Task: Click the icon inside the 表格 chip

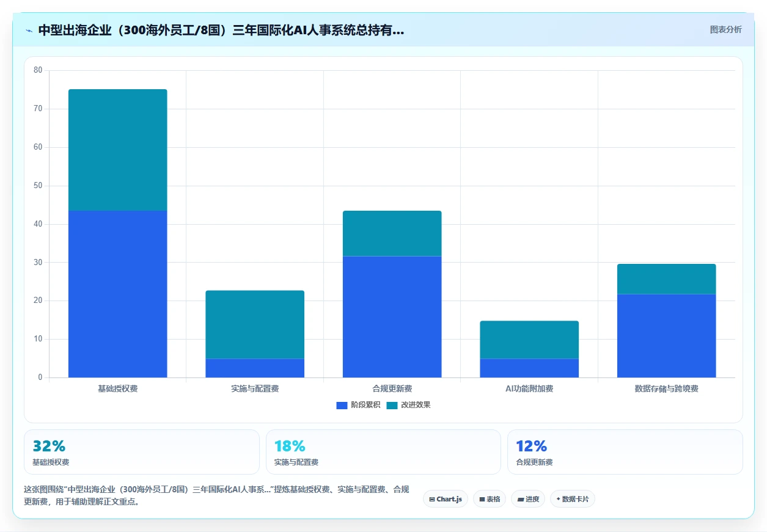Action: point(482,499)
